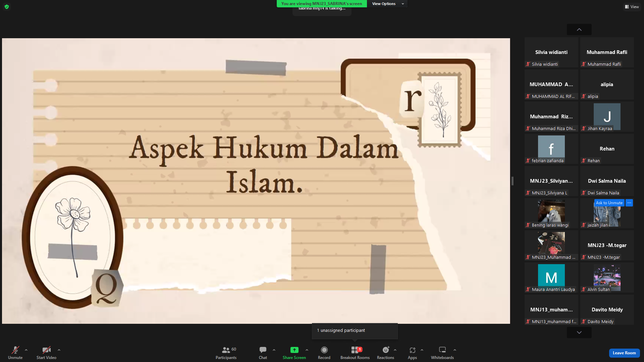Select Muhammad Rafli's video tile
Image resolution: width=644 pixels, height=362 pixels.
click(x=607, y=52)
